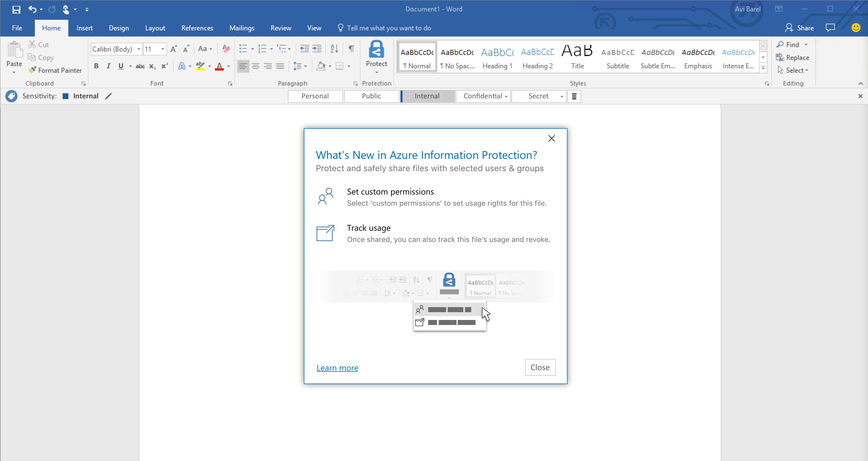Image resolution: width=868 pixels, height=461 pixels.
Task: Toggle Underline formatting
Action: tap(121, 66)
